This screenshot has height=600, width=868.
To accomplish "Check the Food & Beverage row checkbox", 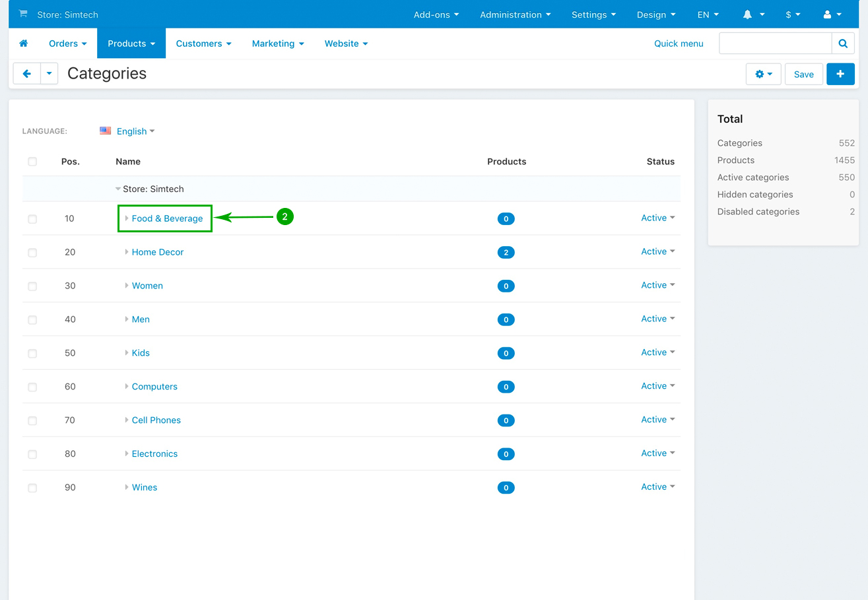I will coord(32,219).
